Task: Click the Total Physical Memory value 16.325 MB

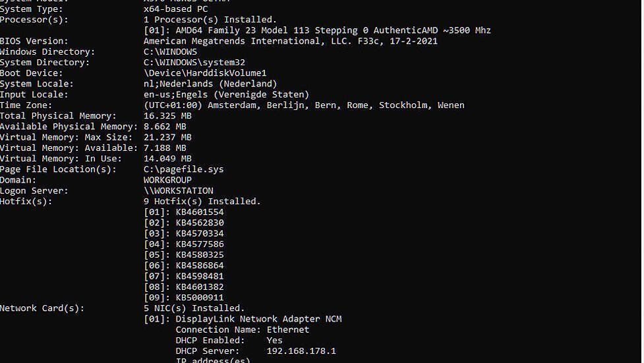Action: [x=167, y=116]
